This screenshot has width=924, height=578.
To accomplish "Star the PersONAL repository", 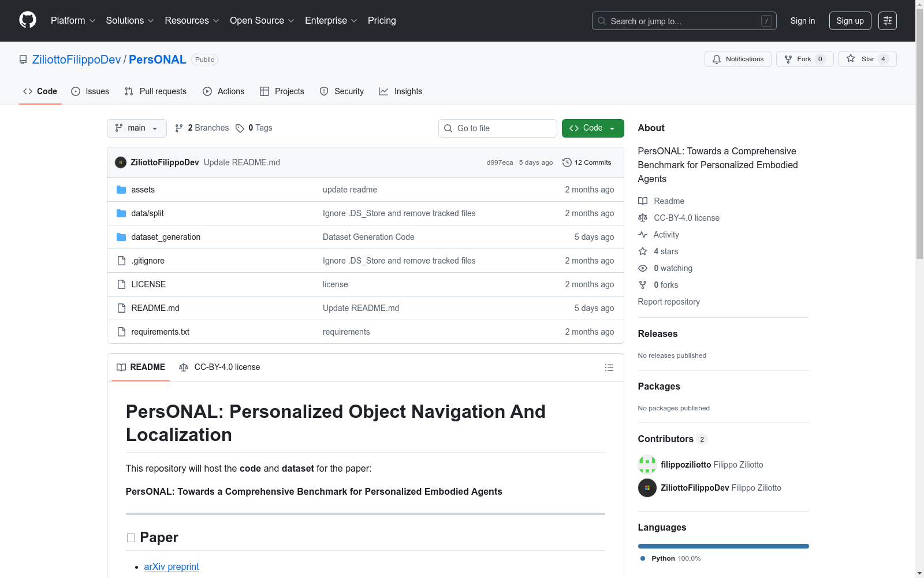I will [x=867, y=59].
